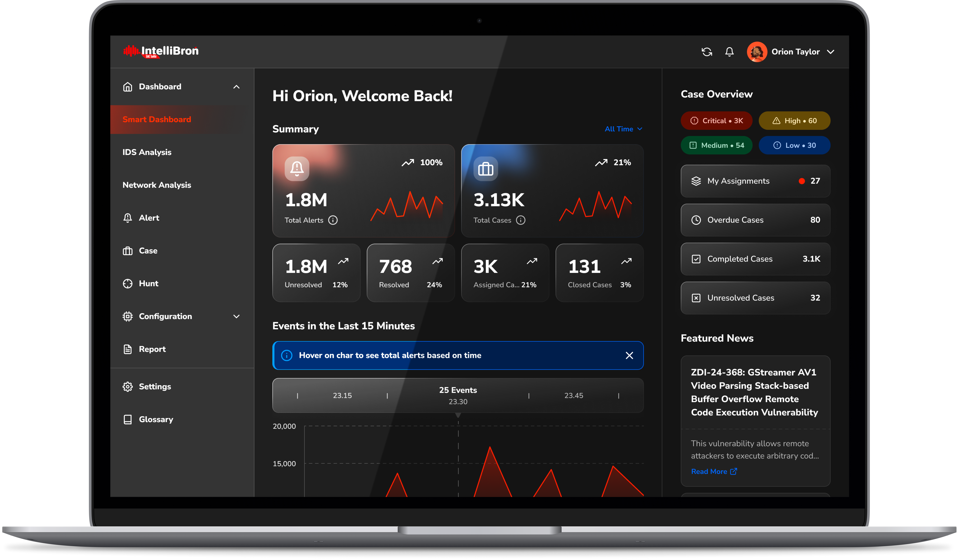
Task: Click Orion Taylor's avatar picture
Action: pos(757,52)
